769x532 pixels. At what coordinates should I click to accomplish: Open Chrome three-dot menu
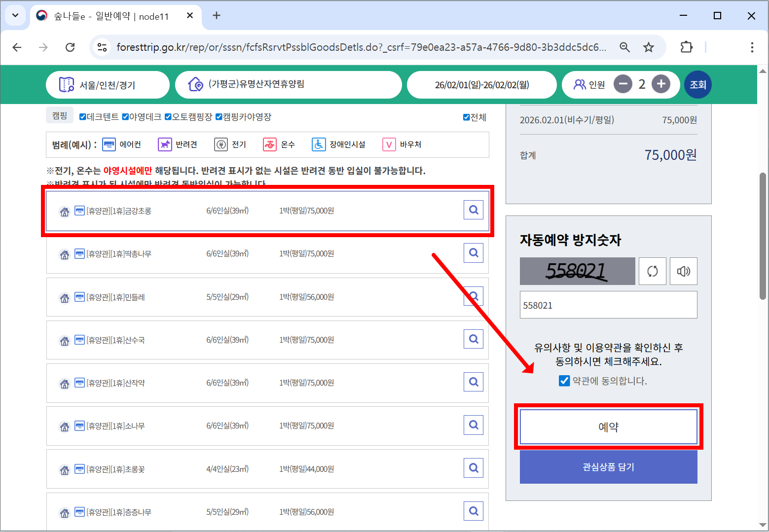pyautogui.click(x=752, y=47)
